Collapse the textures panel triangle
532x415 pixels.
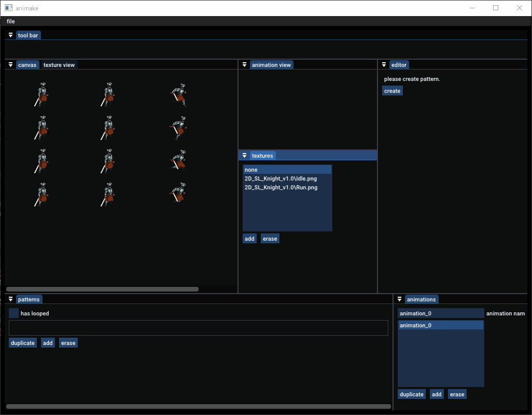[x=244, y=156]
